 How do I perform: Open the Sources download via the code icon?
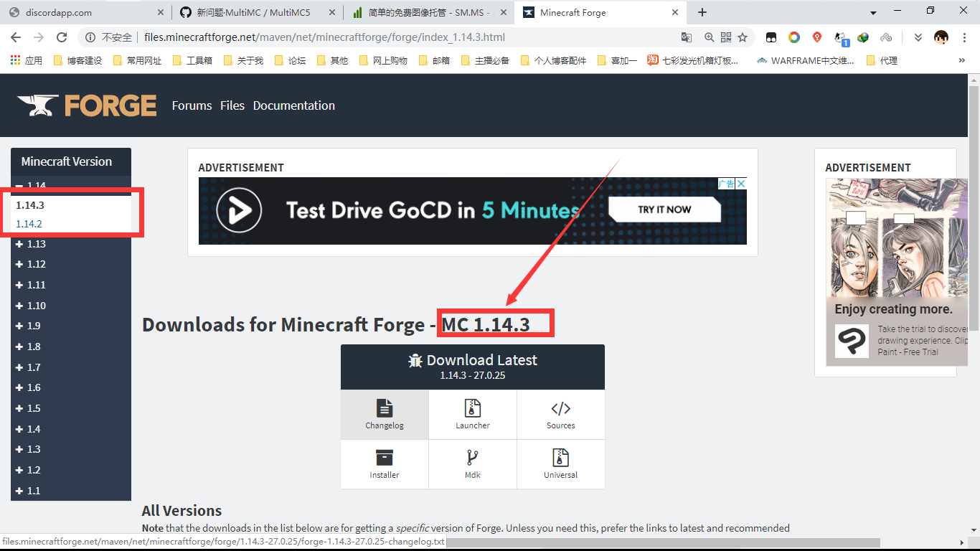tap(560, 409)
